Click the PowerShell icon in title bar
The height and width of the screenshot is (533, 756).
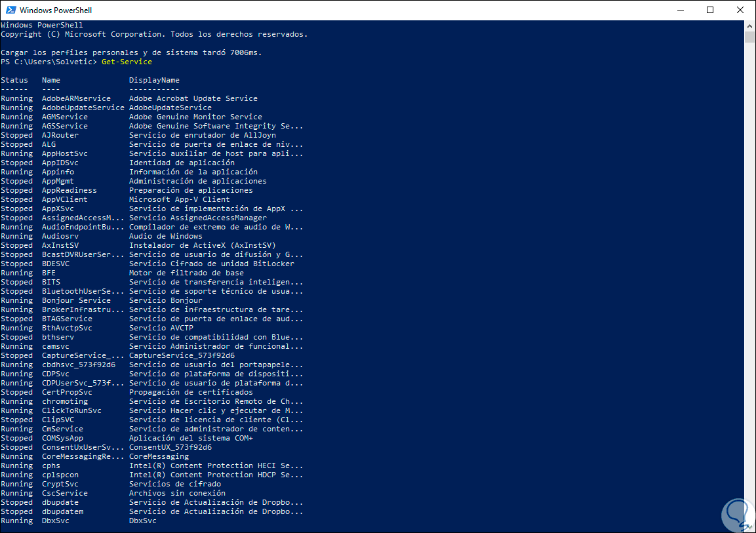(10, 10)
